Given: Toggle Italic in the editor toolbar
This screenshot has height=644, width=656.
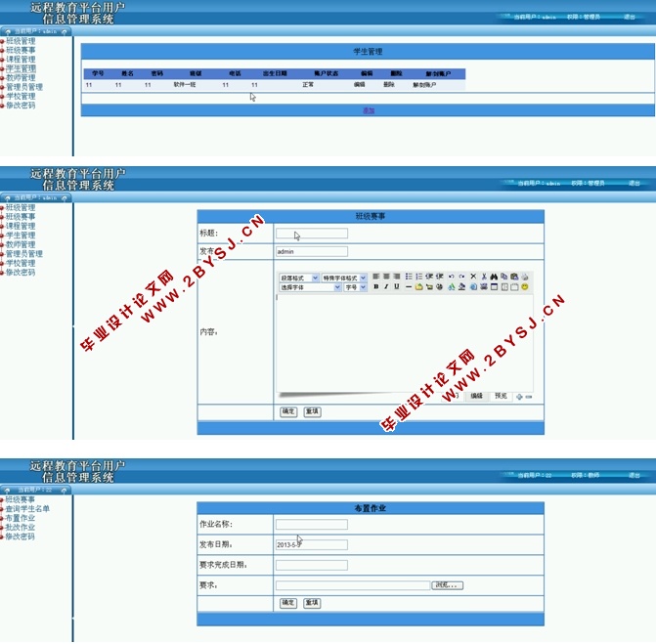Looking at the screenshot, I should point(386,287).
